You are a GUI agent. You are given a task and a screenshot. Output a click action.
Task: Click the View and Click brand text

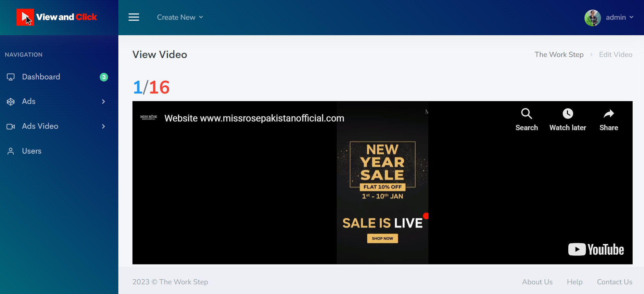66,17
